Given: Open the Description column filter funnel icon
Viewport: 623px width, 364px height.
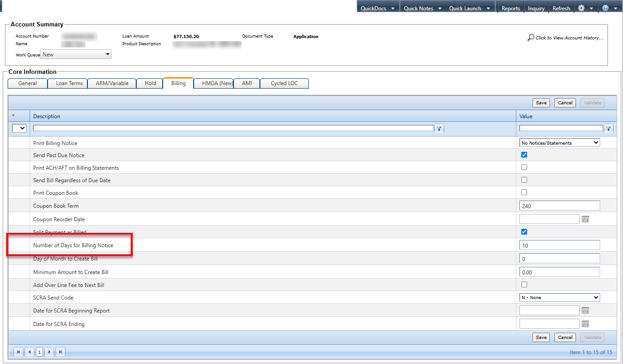Looking at the screenshot, I should (x=439, y=128).
